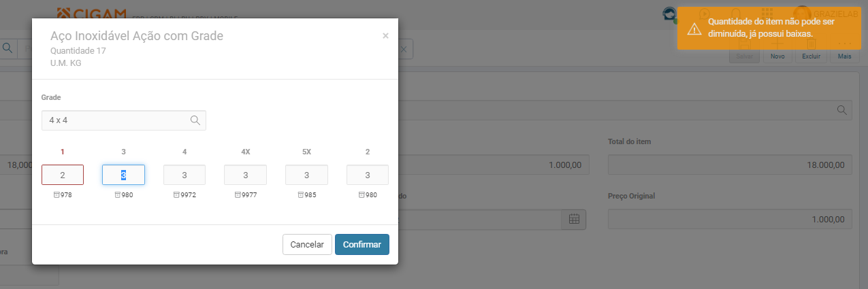Click the Confirmar button

[361, 245]
